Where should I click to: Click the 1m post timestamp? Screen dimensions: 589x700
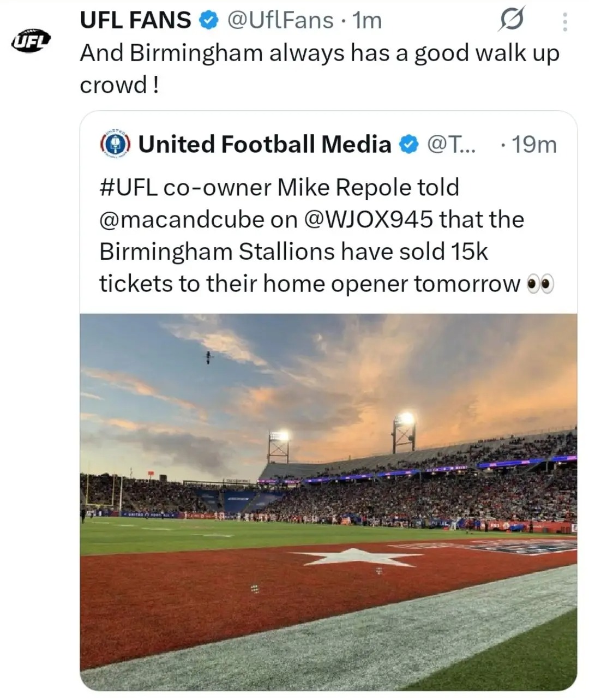point(367,21)
